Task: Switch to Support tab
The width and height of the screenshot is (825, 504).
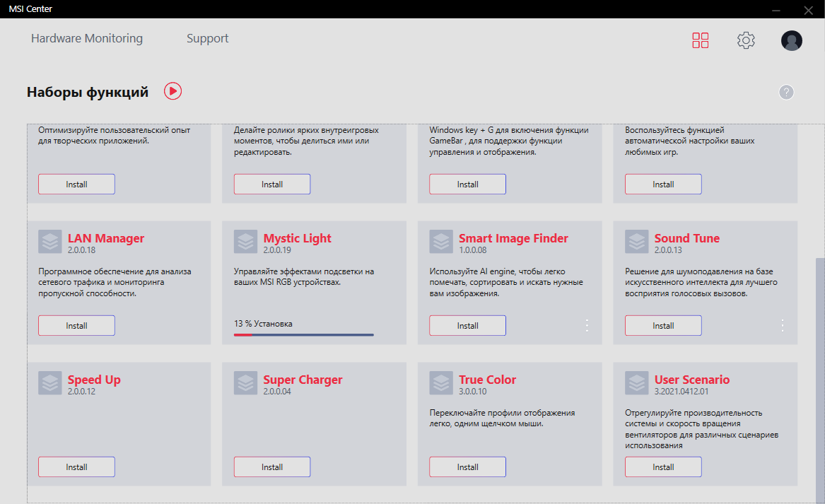Action: click(x=207, y=38)
